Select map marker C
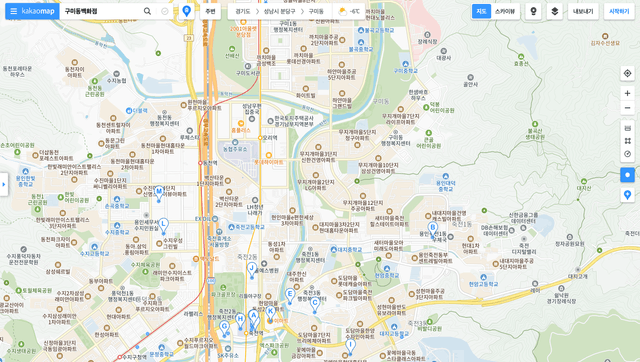 pos(314,304)
